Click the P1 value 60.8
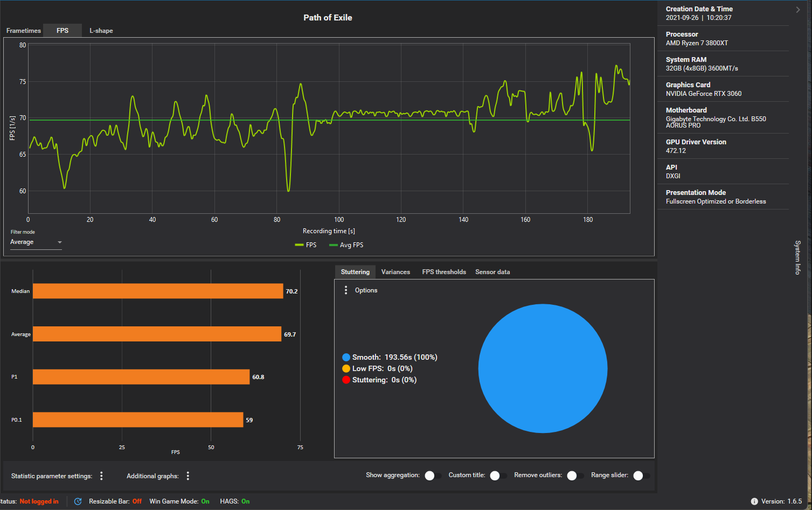The width and height of the screenshot is (812, 510). [x=258, y=377]
